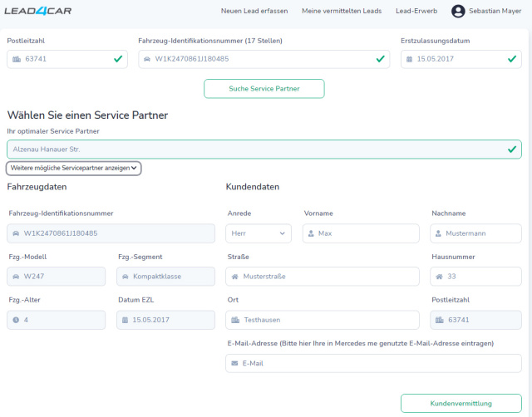The image size is (532, 417).
Task: Click the house icon in the Straße field
Action: pos(234,277)
